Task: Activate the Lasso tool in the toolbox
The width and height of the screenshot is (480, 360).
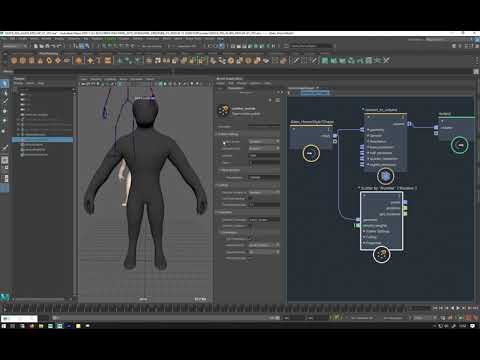Action: pyautogui.click(x=5, y=93)
